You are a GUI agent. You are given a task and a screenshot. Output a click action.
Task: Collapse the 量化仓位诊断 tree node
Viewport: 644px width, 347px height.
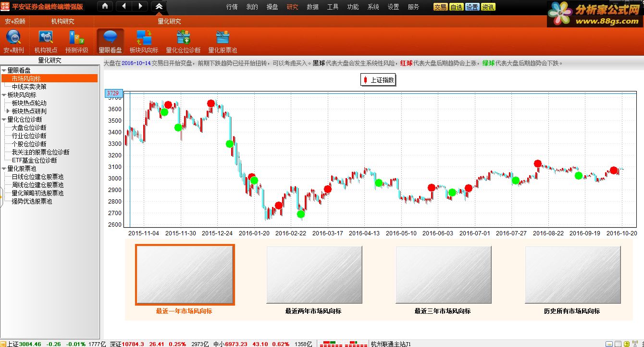pyautogui.click(x=4, y=119)
